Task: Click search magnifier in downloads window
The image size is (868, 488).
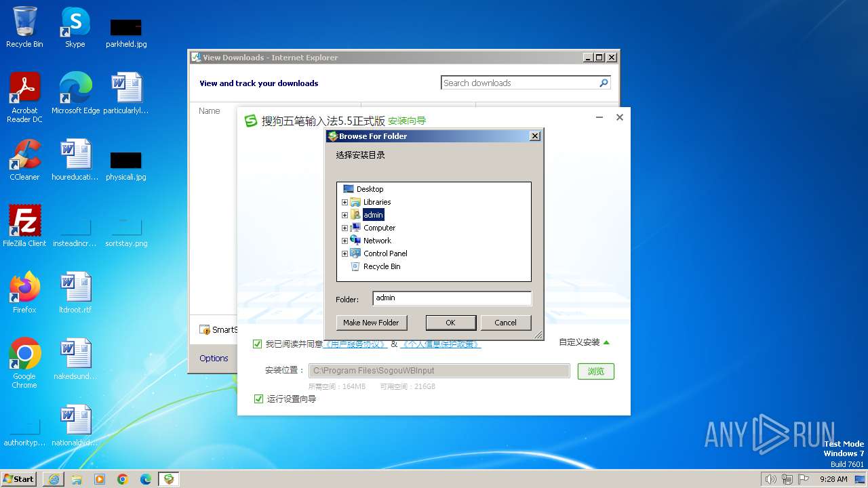Action: 604,83
